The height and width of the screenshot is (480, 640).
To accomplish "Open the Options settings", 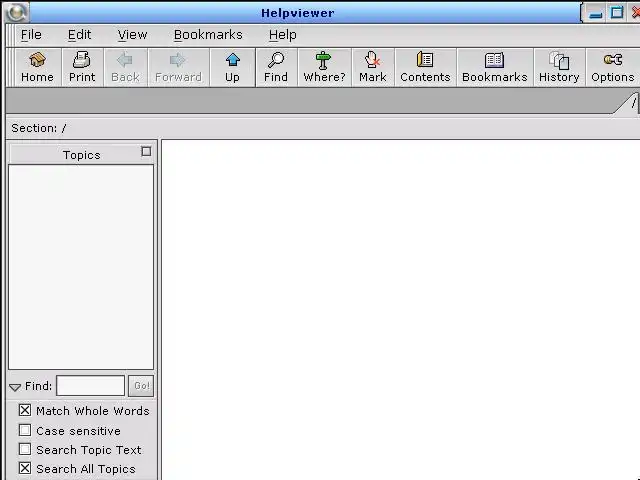I will (613, 67).
